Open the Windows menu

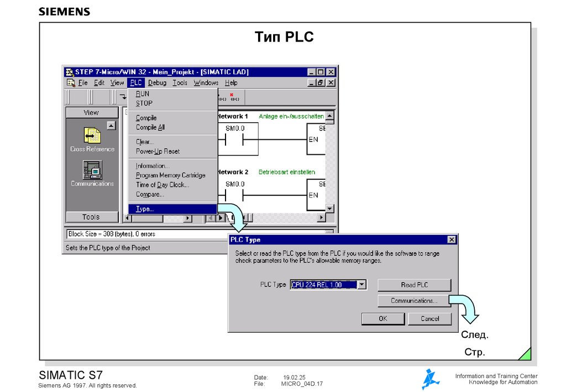tap(206, 83)
